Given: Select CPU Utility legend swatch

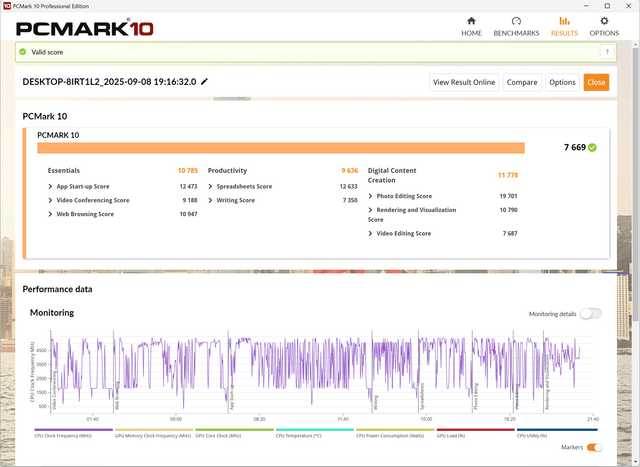Looking at the screenshot, I should tap(557, 429).
